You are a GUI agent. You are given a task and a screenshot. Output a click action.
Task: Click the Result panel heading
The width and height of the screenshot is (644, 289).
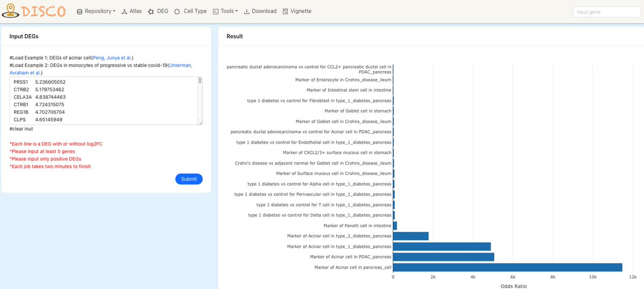tap(235, 36)
